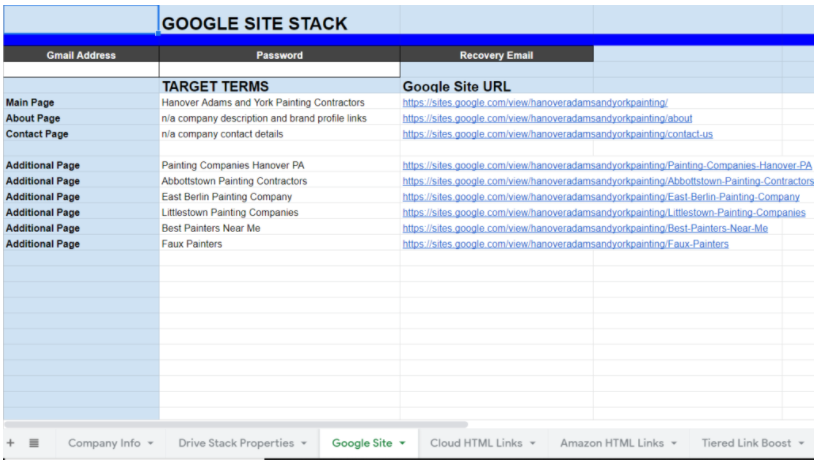Open the all sheets list icon

(x=34, y=443)
